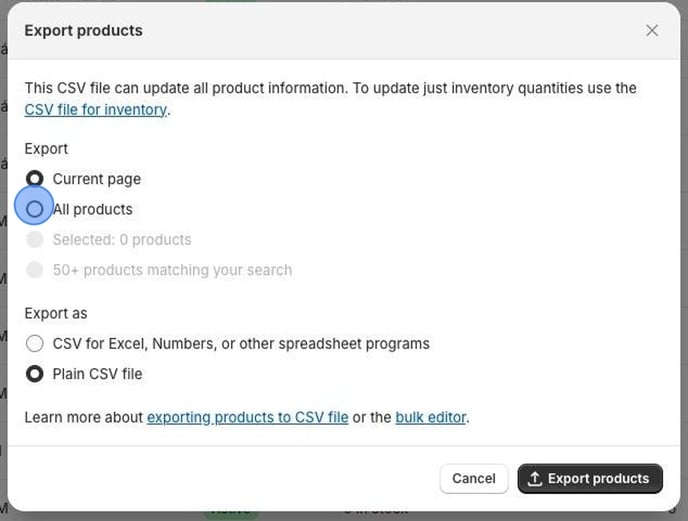Cancel the product export

coord(474,478)
